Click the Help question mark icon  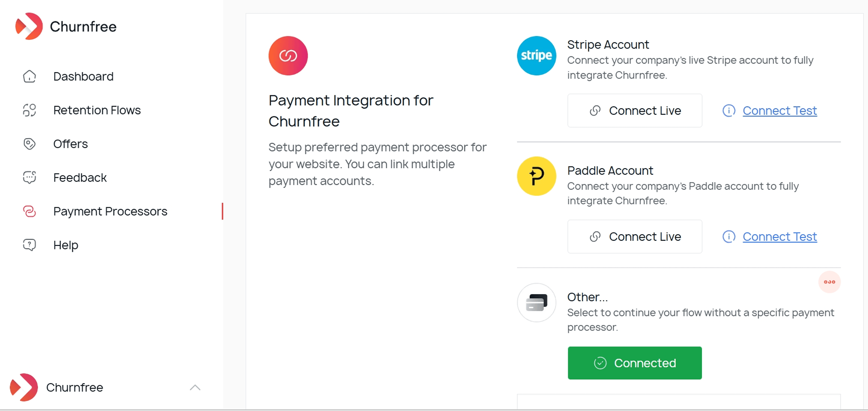pyautogui.click(x=29, y=245)
